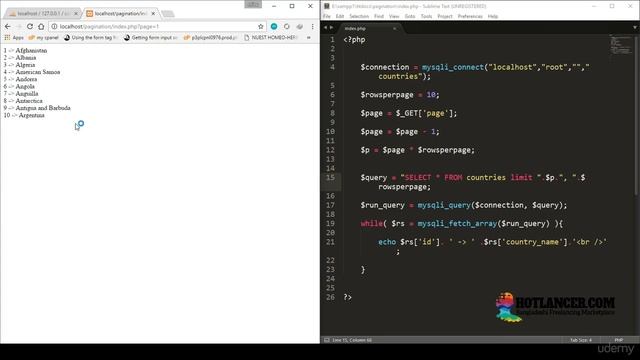Screen dimensions: 640x360
Task: Open Sublime Text Goto menu
Action: [410, 16]
